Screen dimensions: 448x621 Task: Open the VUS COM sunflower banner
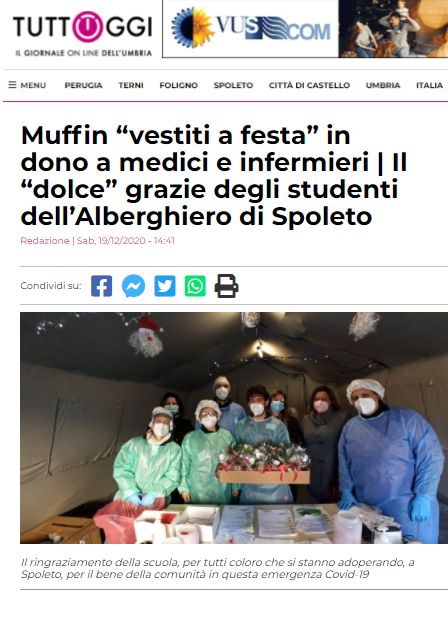[x=250, y=29]
